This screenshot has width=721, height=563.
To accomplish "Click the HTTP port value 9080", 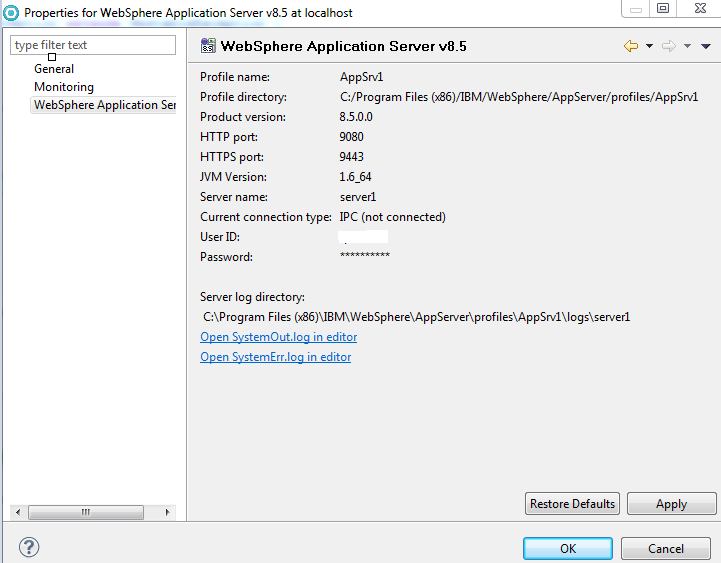I will [x=351, y=137].
